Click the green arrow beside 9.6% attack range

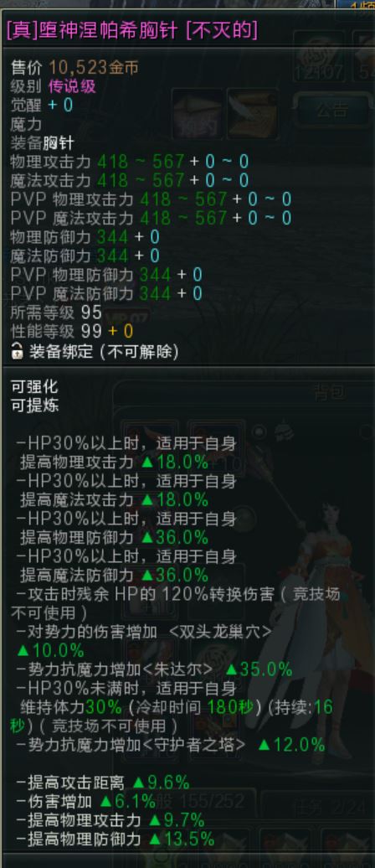click(139, 783)
